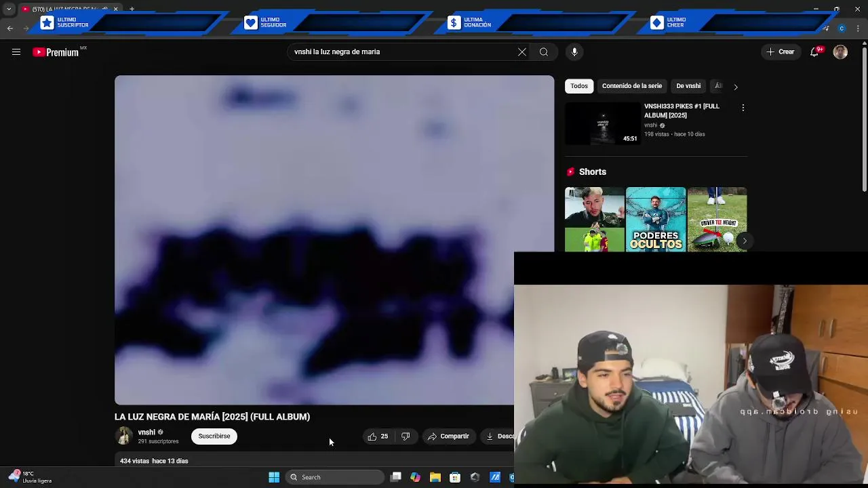Open Task View on the taskbar

click(396, 477)
